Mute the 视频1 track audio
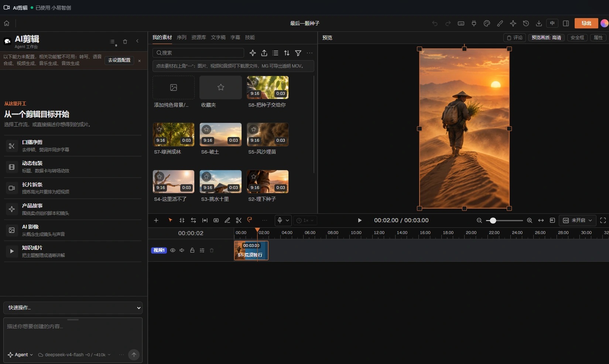The height and width of the screenshot is (364, 609). click(x=182, y=250)
